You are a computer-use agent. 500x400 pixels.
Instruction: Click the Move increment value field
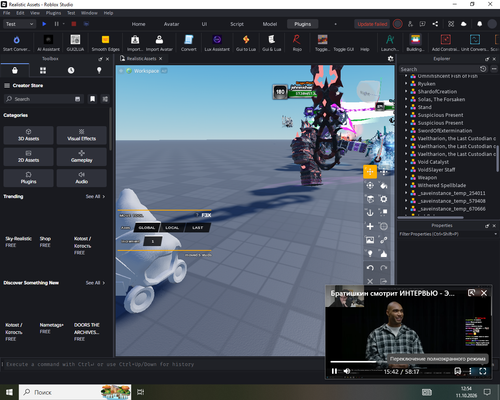click(x=153, y=241)
